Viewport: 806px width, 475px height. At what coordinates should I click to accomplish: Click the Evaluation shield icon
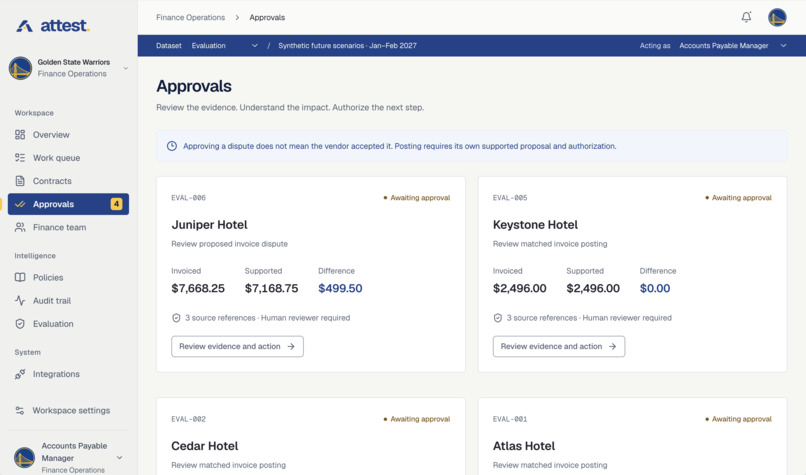coord(20,324)
